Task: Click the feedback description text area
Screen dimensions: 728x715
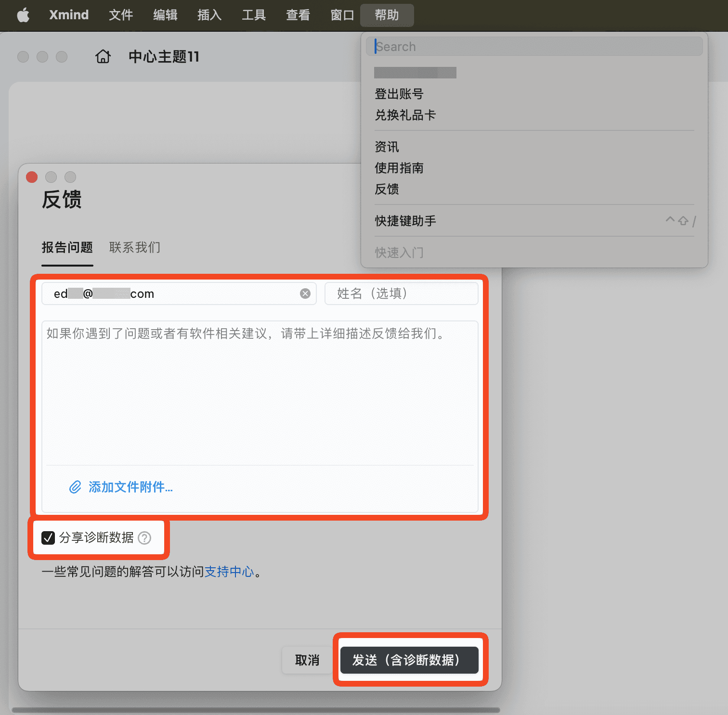Action: click(260, 392)
